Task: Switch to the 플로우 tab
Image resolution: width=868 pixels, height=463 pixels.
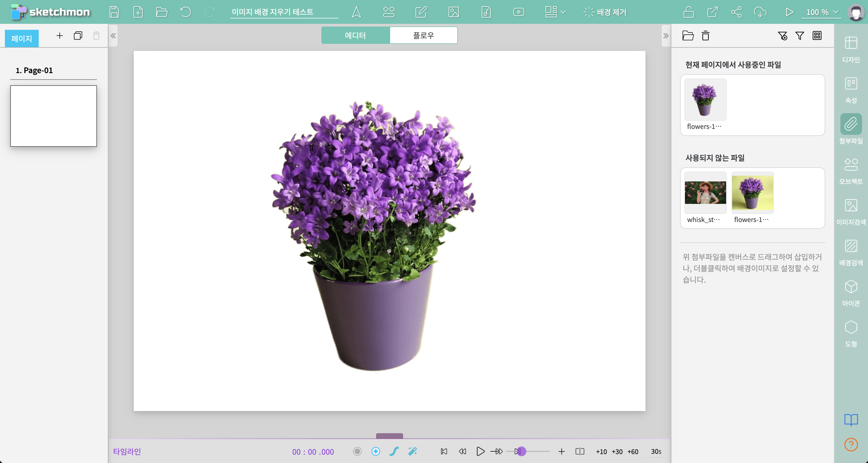Action: [x=423, y=35]
